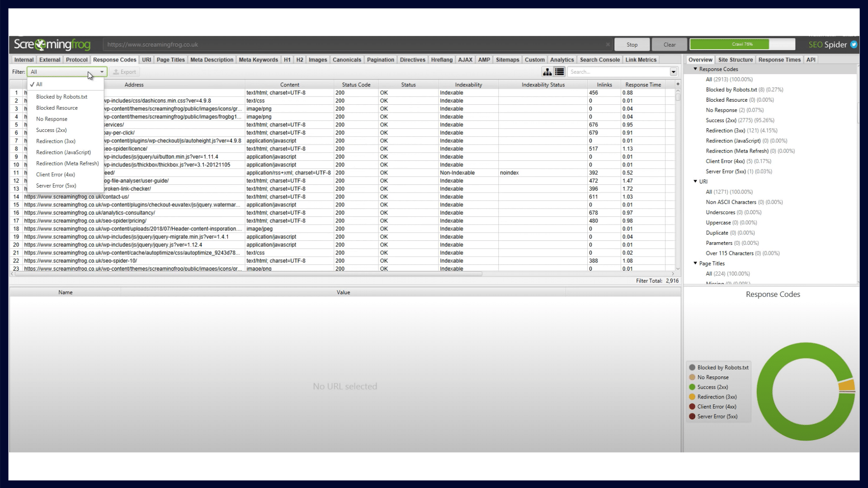Click the plus icon to add table columns

pos(678,84)
